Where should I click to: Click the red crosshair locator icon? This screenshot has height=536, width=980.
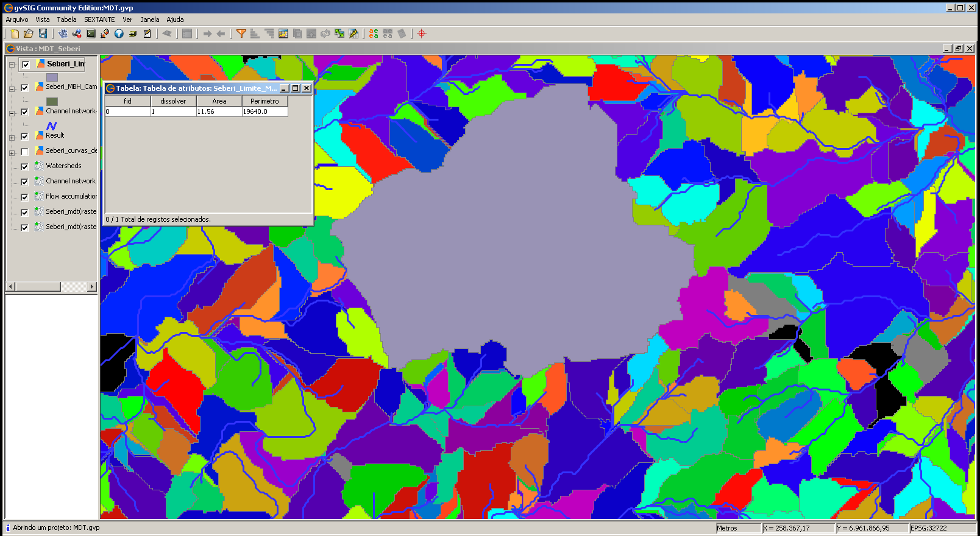coord(421,33)
